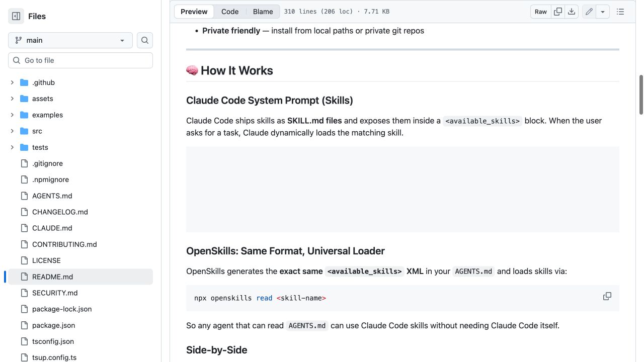Focus the Go to file search field
The height and width of the screenshot is (362, 644).
[80, 60]
